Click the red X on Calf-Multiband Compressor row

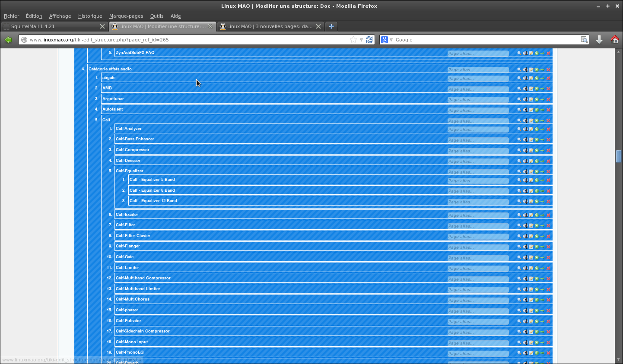click(548, 279)
